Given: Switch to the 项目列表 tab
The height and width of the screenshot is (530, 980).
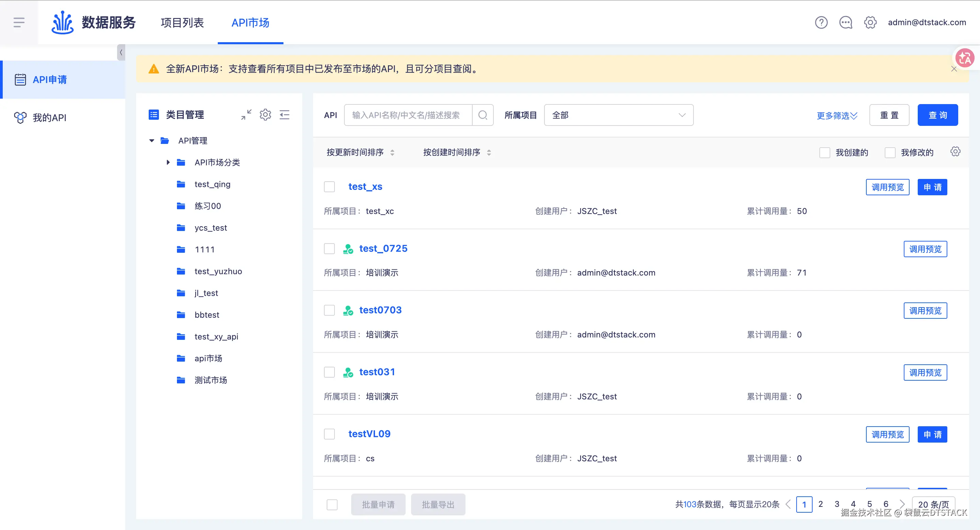Looking at the screenshot, I should [182, 22].
